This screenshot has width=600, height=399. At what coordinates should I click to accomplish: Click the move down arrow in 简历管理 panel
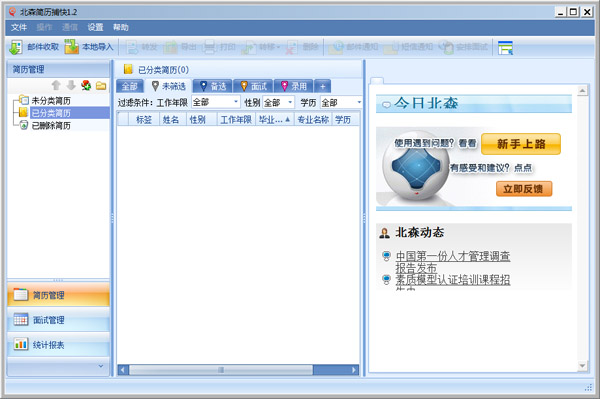(x=71, y=85)
